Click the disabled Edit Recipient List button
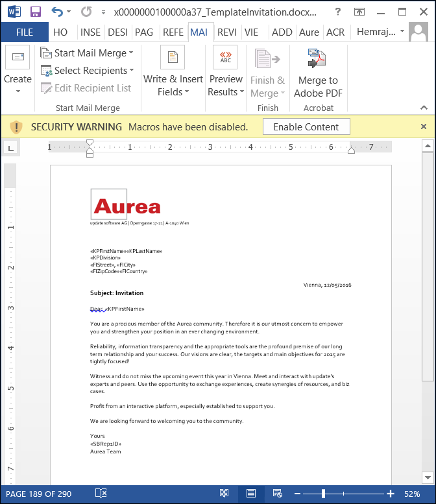436x504 pixels. click(x=86, y=88)
